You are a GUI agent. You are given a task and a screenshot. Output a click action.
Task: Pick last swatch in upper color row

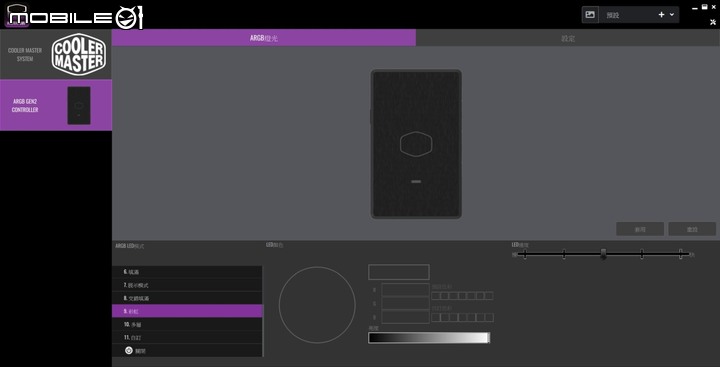click(x=489, y=296)
